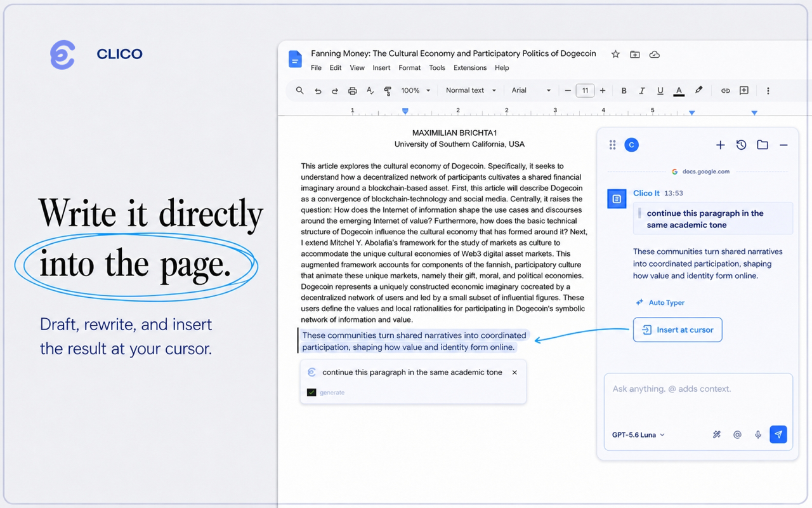
Task: Close the inline prompt with the X
Action: click(514, 373)
